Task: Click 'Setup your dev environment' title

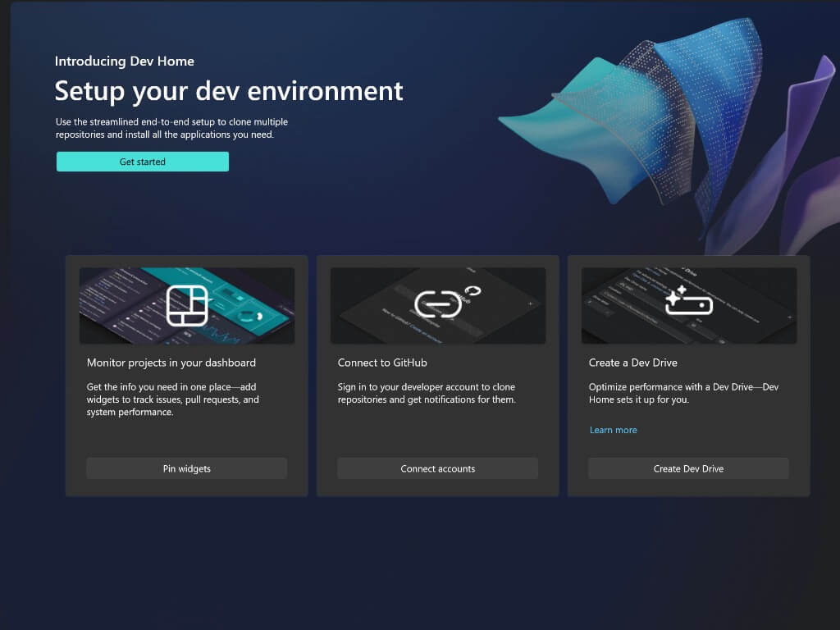Action: click(x=229, y=91)
